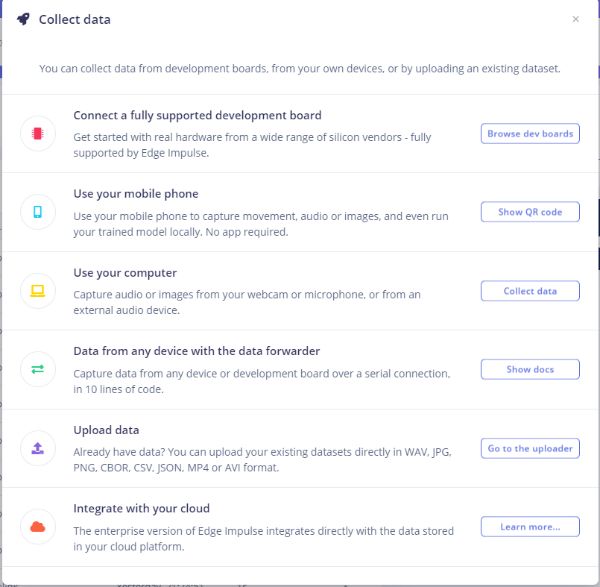This screenshot has height=587, width=600.
Task: Click the green data forwarder arrows icon
Action: pos(38,369)
